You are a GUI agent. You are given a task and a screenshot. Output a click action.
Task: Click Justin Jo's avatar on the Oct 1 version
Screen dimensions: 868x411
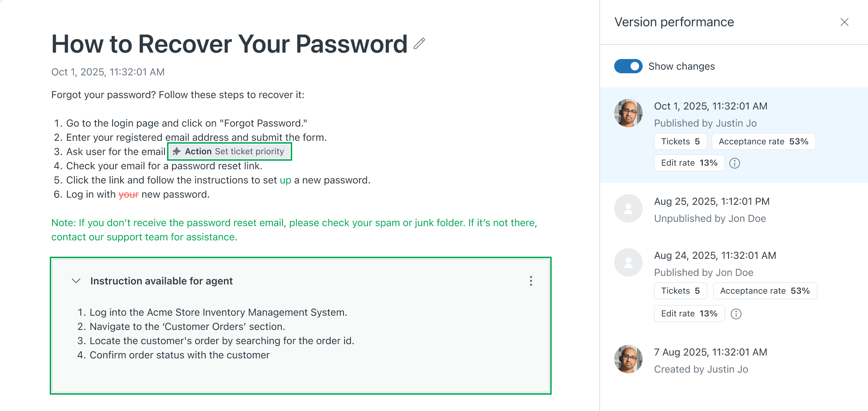pos(628,113)
